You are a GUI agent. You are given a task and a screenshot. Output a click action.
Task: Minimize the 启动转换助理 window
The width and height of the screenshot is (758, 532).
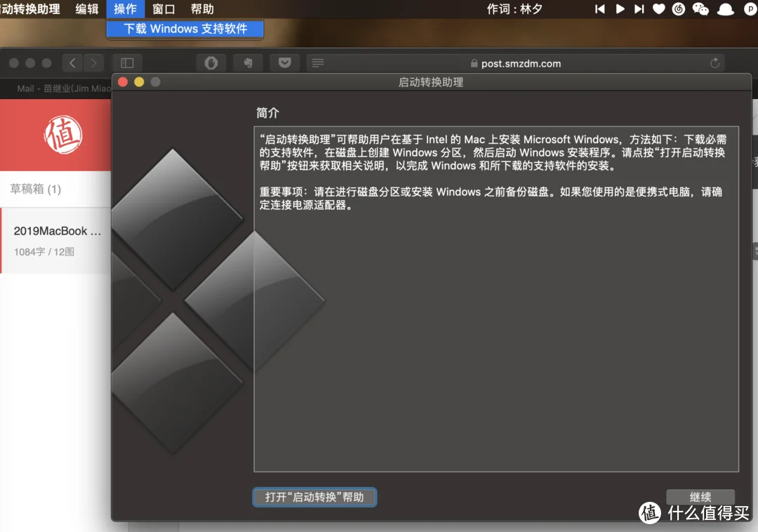[x=139, y=82]
